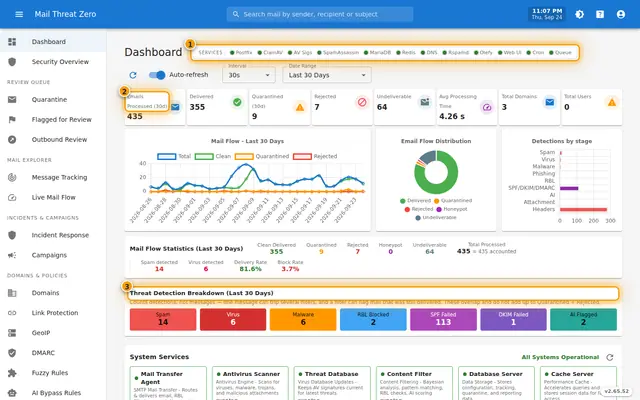Open the user account icon
Screen dimensions: 640x400
pos(621,14)
